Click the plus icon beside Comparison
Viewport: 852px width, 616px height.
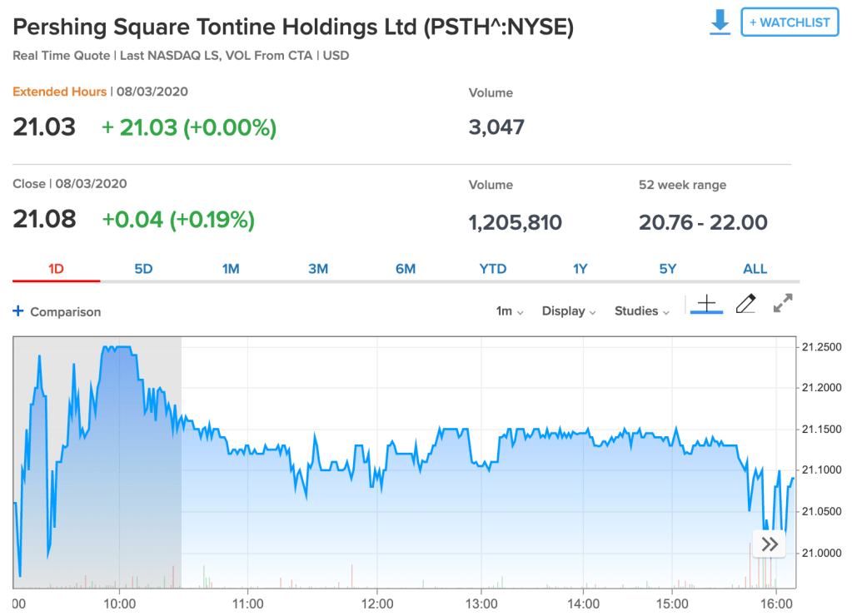(18, 311)
